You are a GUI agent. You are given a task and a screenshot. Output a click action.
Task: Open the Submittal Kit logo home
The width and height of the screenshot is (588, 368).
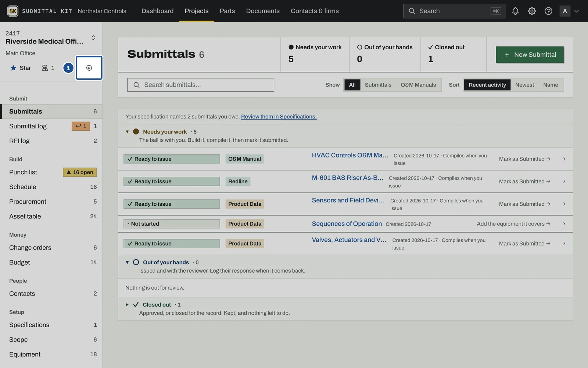click(x=13, y=11)
